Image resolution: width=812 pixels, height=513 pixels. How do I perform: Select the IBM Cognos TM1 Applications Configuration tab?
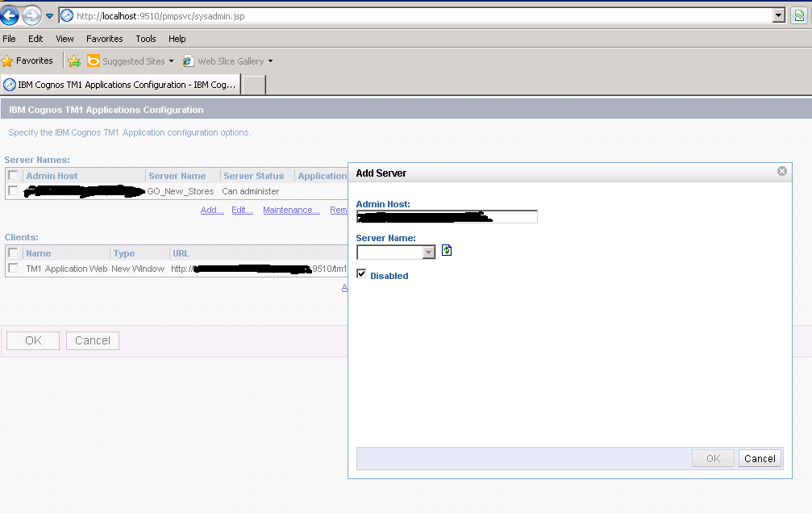(x=121, y=85)
